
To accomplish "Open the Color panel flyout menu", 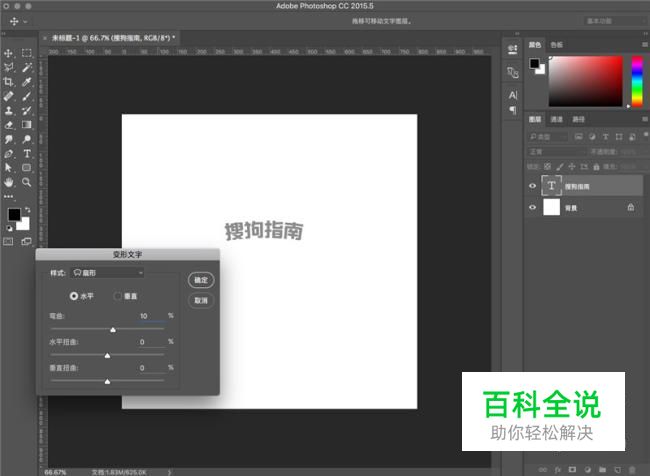I will (645, 44).
